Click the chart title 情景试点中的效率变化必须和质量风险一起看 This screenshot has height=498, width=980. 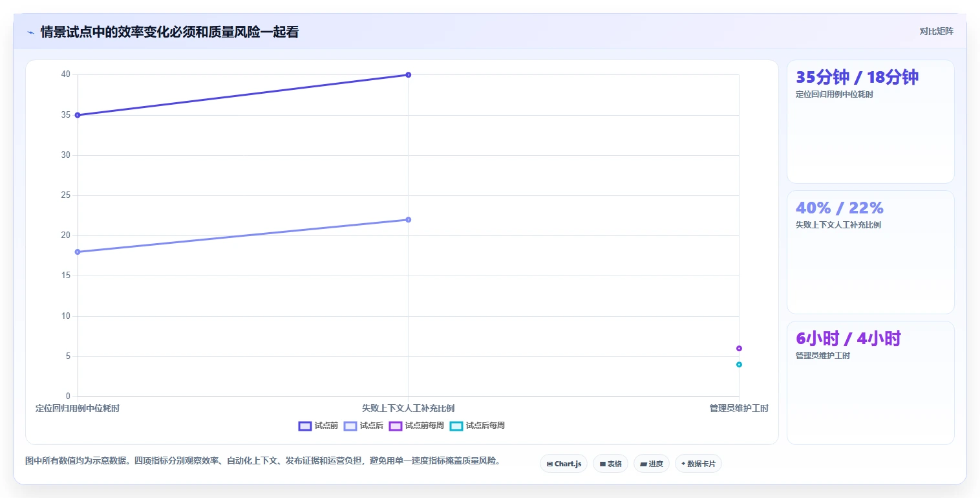(169, 32)
